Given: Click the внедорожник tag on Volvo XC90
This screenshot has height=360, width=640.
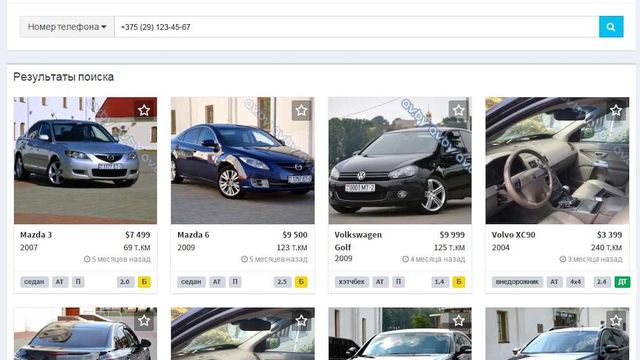Looking at the screenshot, I should 517,282.
